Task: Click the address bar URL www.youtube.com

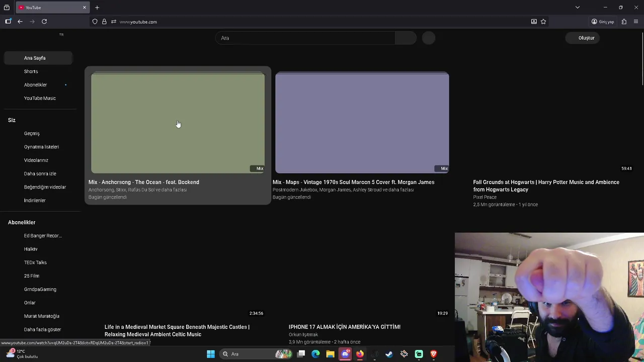Action: (138, 22)
